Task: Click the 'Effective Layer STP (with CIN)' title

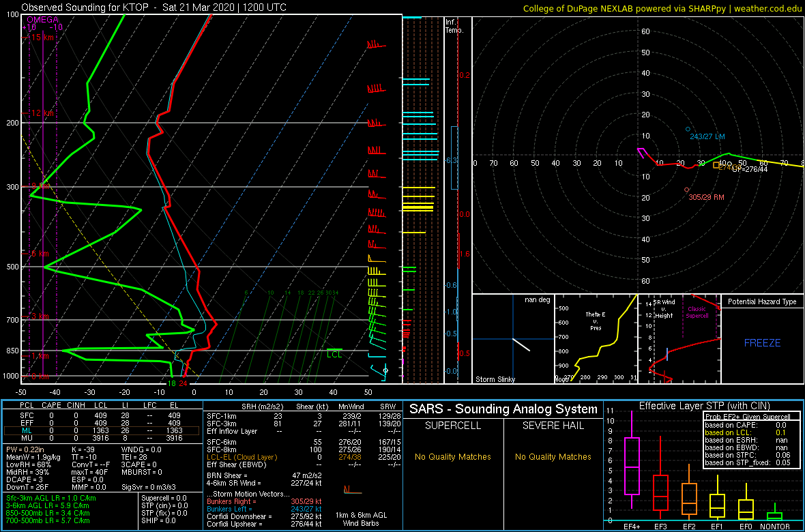Action: 704,406
